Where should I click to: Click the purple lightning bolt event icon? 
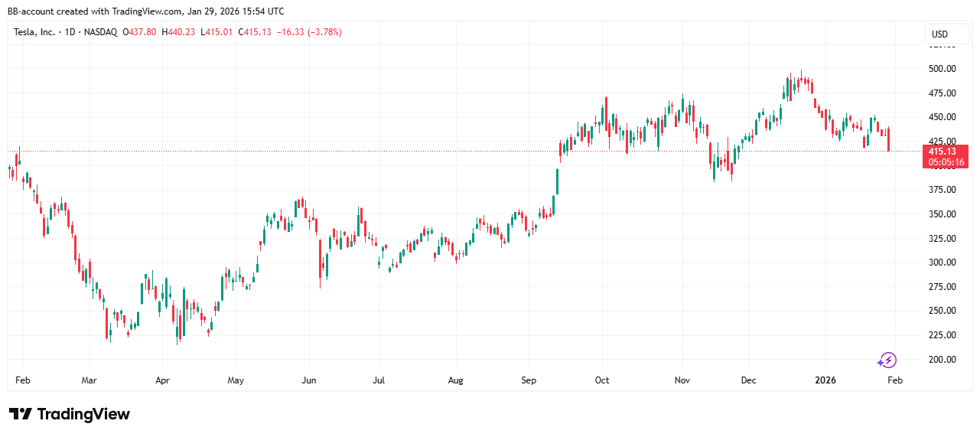(x=887, y=360)
